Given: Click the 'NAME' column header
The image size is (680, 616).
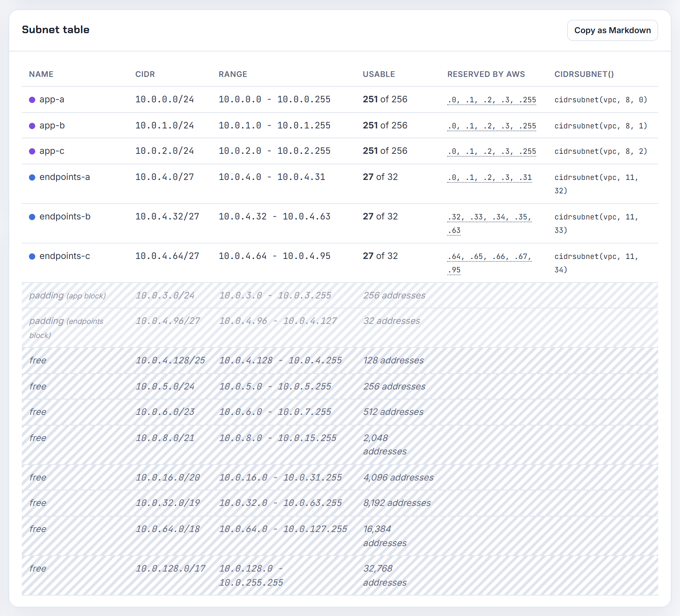Looking at the screenshot, I should pos(41,74).
